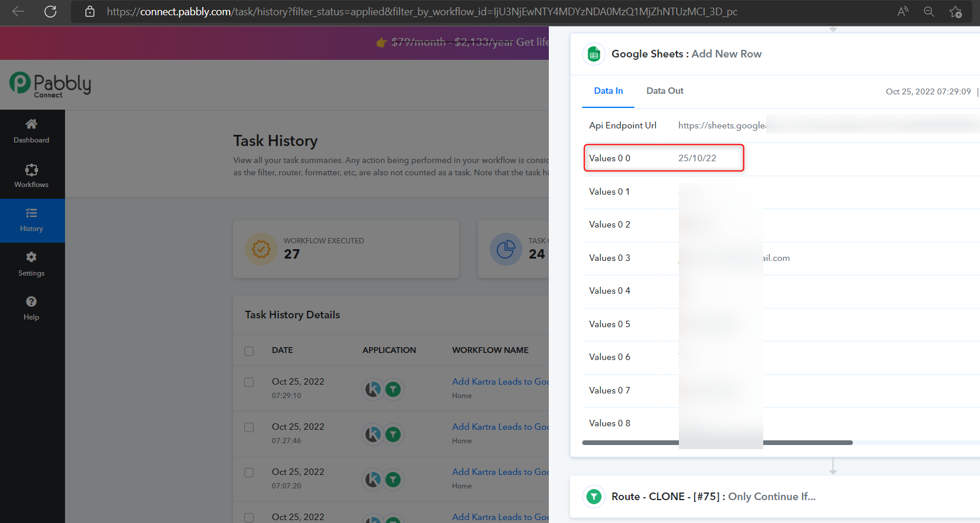
Task: Click the Oct 25, 2022 date above 07:07:20
Action: (x=298, y=472)
